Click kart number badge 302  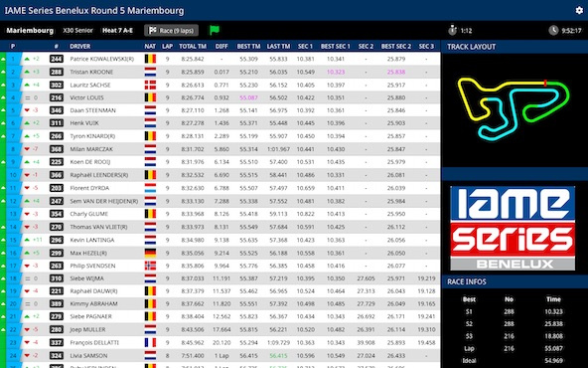point(57,85)
